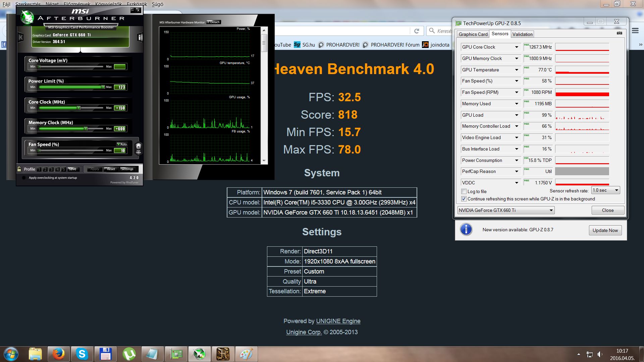
Task: Click the Afterburner Reset button
Action: 111,169
